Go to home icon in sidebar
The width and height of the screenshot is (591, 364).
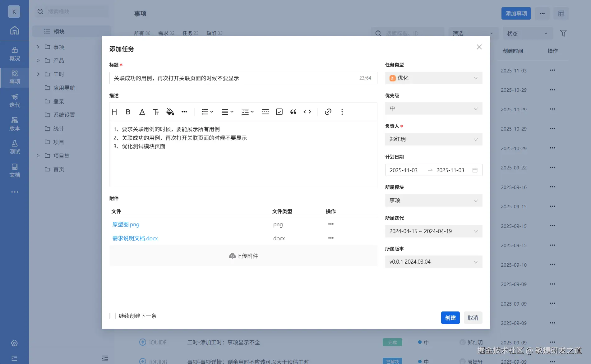coord(14,30)
